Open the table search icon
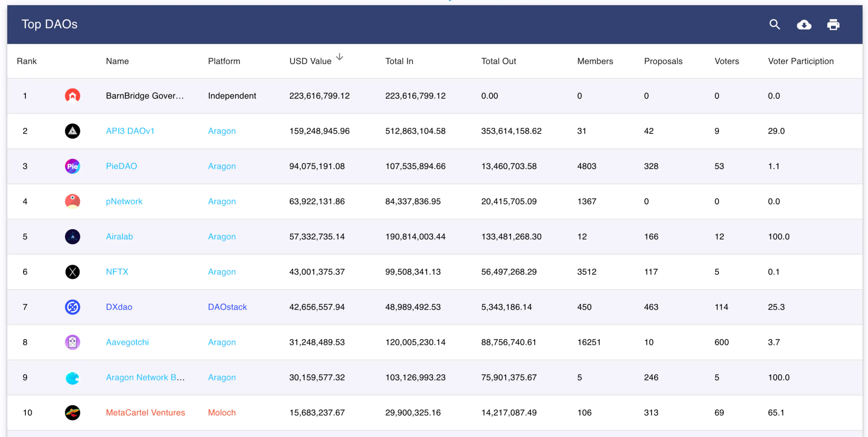 click(x=774, y=24)
